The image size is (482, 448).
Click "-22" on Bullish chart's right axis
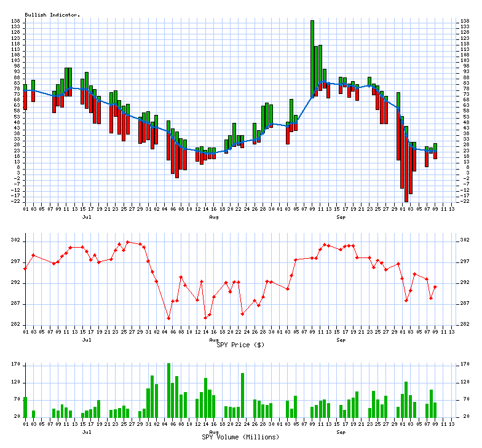pos(465,201)
